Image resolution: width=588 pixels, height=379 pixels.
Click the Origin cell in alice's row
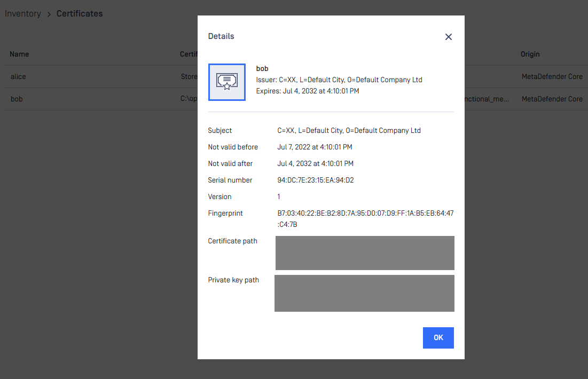552,76
